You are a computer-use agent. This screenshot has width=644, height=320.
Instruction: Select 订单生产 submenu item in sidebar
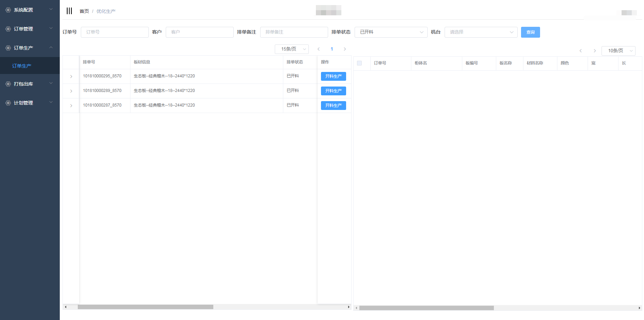point(22,66)
